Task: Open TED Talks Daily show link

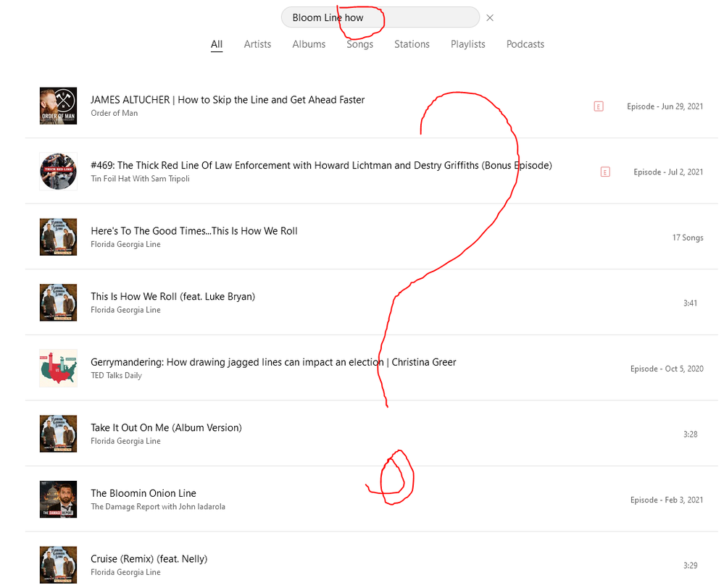Action: click(x=117, y=375)
